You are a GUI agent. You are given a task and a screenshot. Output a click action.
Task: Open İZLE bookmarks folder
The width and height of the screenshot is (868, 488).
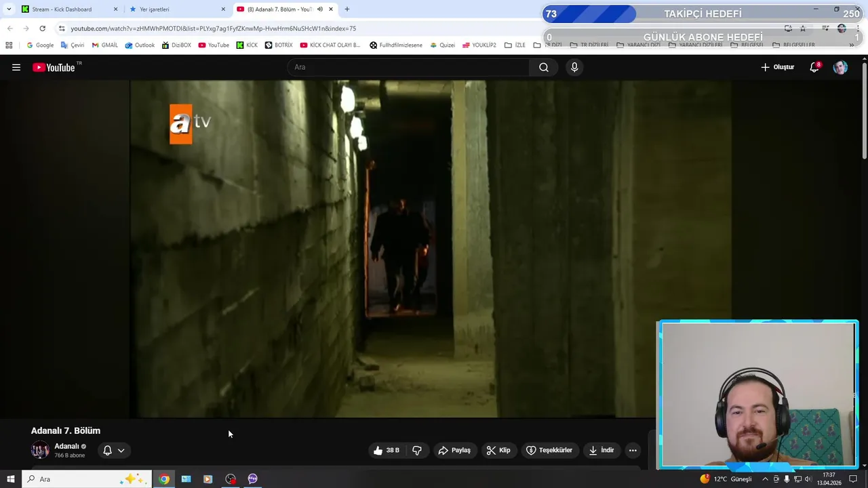pyautogui.click(x=515, y=45)
